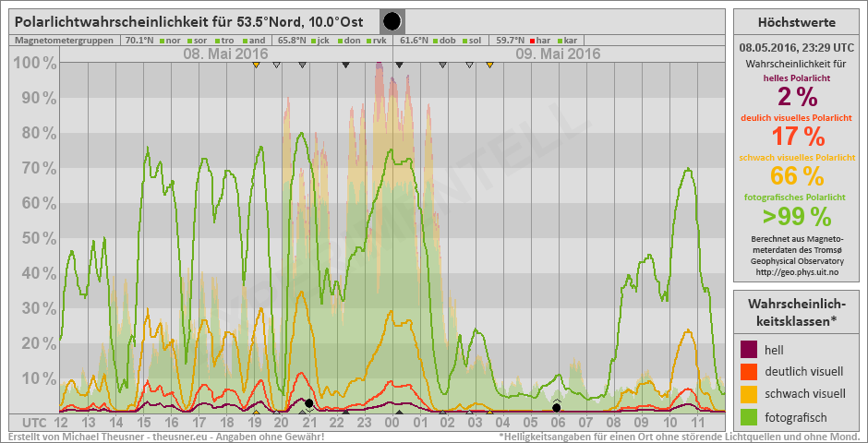Click the green 'fotografisch' legend swatch
Screen dimensions: 868x443
click(749, 418)
